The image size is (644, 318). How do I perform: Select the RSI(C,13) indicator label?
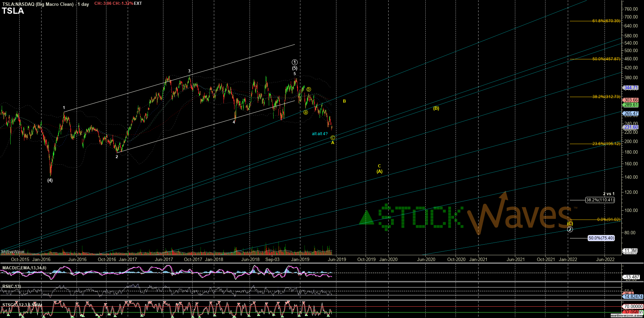(12, 286)
